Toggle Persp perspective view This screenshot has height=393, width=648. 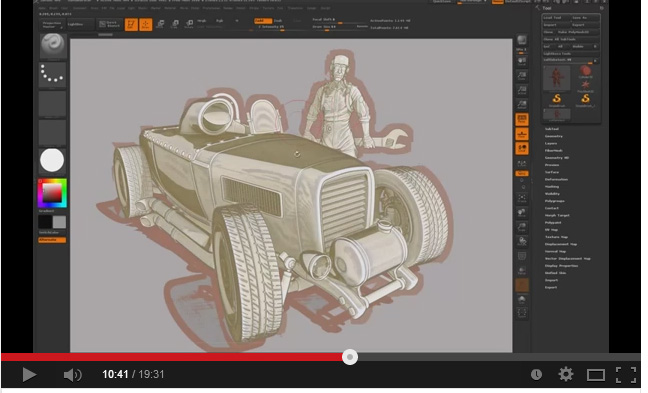(522, 119)
